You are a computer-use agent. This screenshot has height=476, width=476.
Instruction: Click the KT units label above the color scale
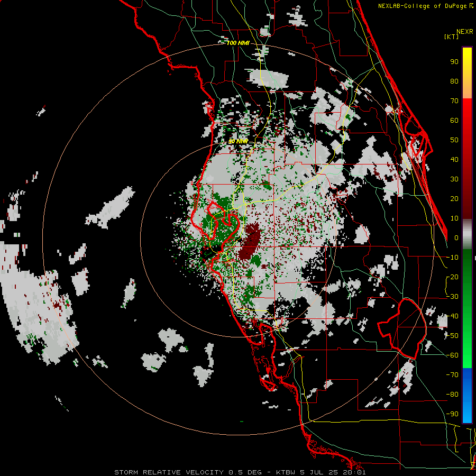coord(452,36)
